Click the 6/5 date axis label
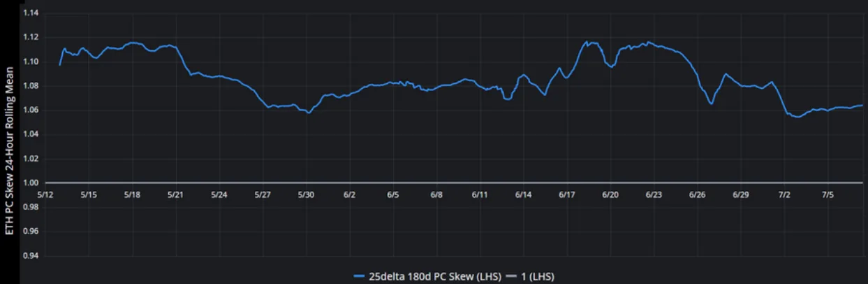This screenshot has width=868, height=284. click(x=393, y=194)
